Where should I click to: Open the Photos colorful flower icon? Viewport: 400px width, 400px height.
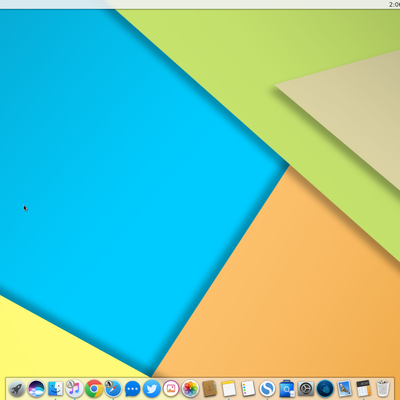[190, 388]
